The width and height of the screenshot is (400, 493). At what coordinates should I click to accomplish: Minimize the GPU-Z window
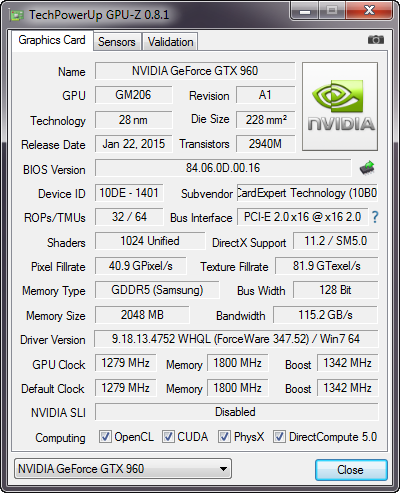(305, 11)
